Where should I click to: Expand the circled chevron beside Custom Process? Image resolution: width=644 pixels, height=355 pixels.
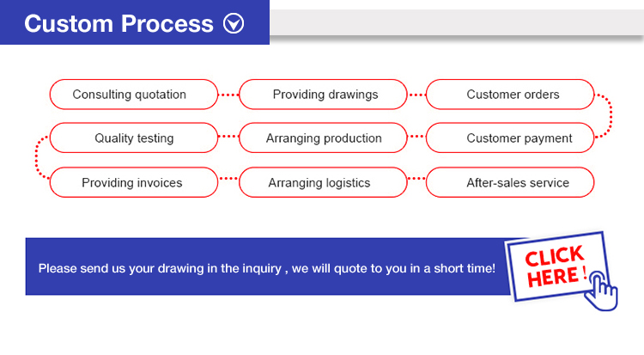(233, 24)
